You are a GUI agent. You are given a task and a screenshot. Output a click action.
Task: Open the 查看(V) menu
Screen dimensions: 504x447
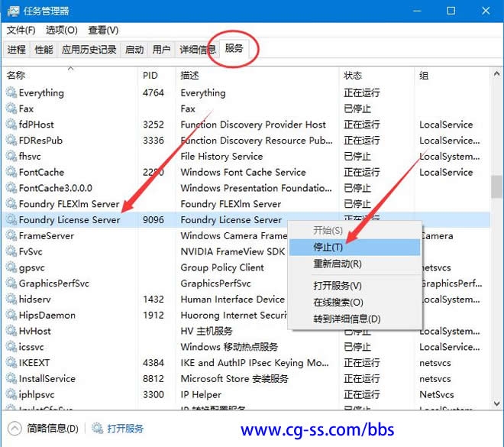pyautogui.click(x=103, y=30)
